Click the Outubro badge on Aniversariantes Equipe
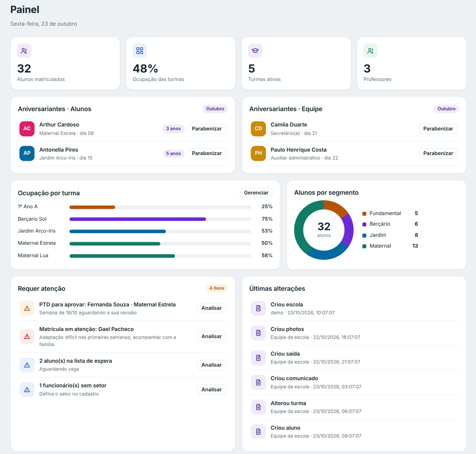This screenshot has width=476, height=454. [446, 109]
